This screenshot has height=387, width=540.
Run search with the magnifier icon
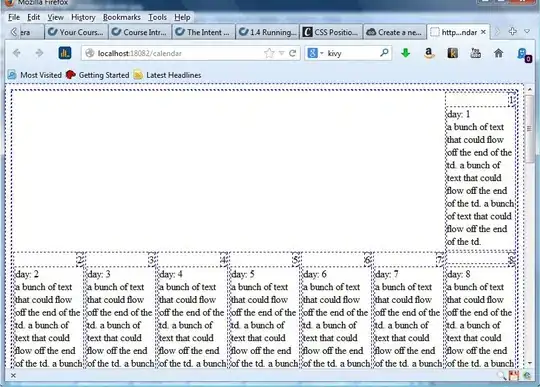pos(384,53)
